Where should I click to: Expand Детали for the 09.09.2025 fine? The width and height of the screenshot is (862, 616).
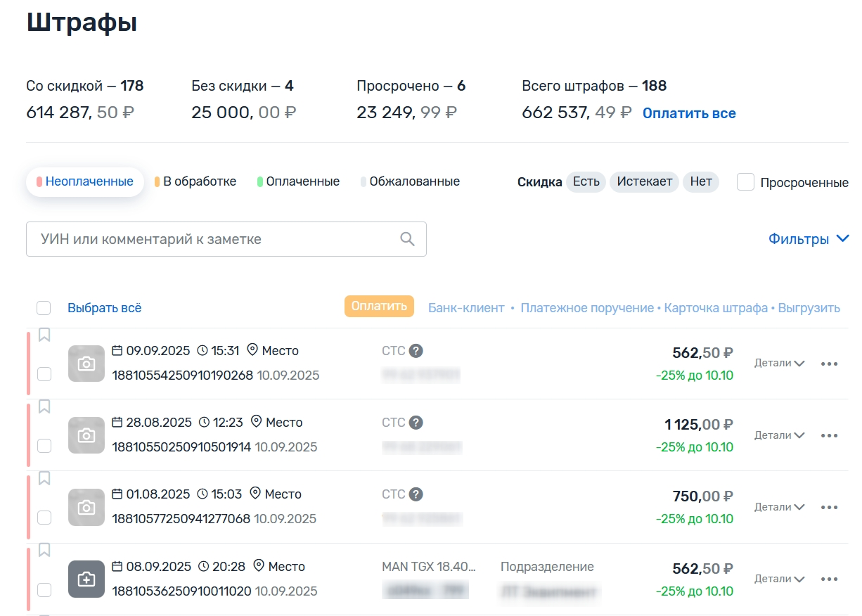pos(779,364)
